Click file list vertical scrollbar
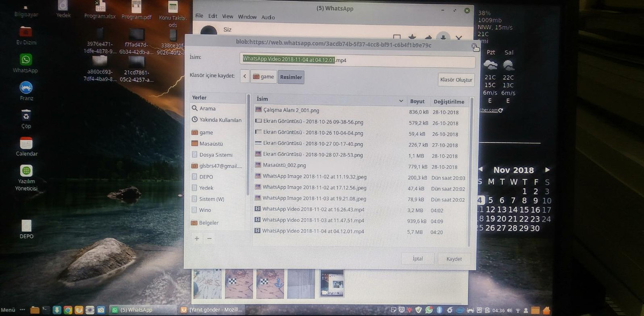Image resolution: width=644 pixels, height=316 pixels. (471, 171)
